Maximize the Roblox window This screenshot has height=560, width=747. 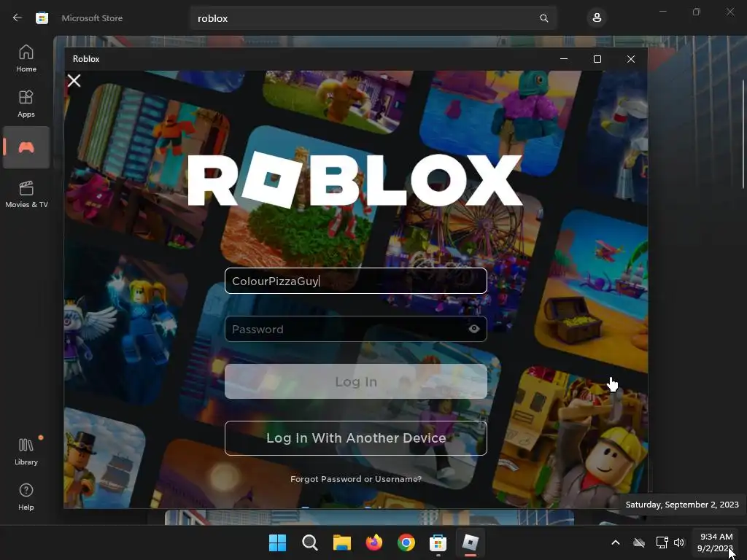(x=597, y=59)
